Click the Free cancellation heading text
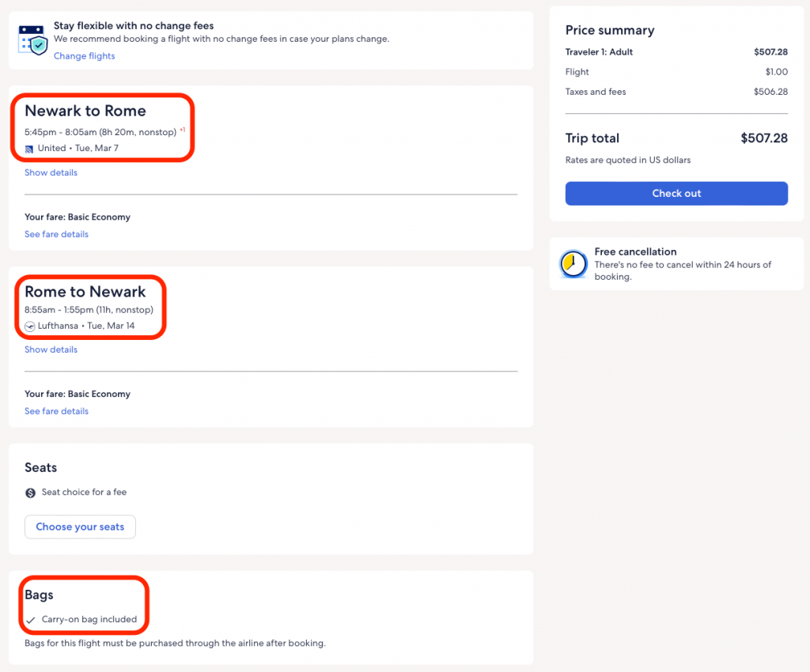Image resolution: width=810 pixels, height=672 pixels. 635,251
